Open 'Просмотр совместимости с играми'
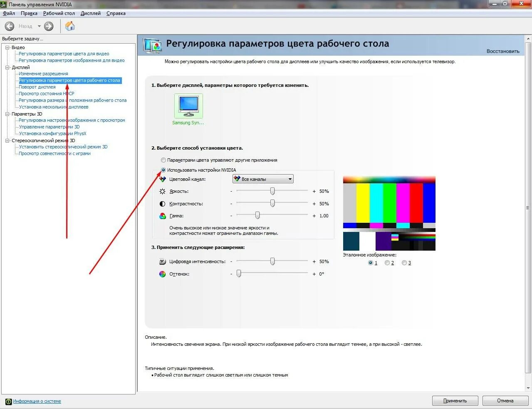 (x=54, y=154)
